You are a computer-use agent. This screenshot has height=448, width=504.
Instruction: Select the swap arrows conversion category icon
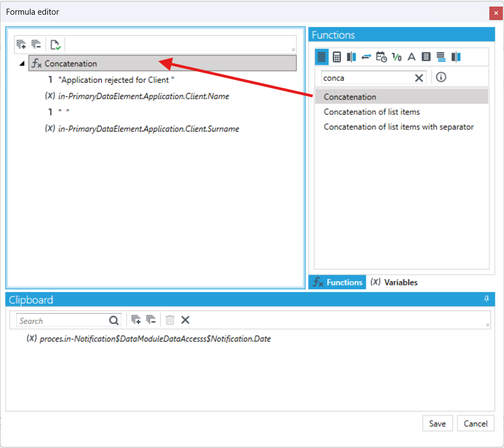(366, 57)
